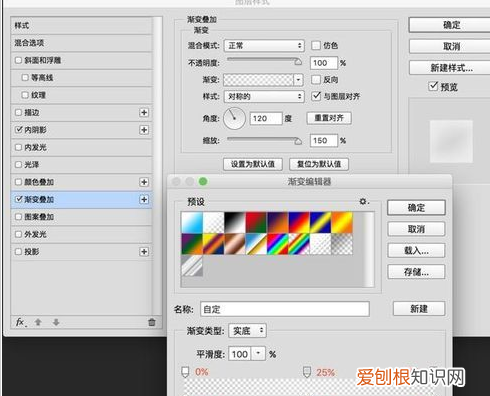
Task: Open the gradient picker dropdown arrow
Action: click(x=298, y=80)
